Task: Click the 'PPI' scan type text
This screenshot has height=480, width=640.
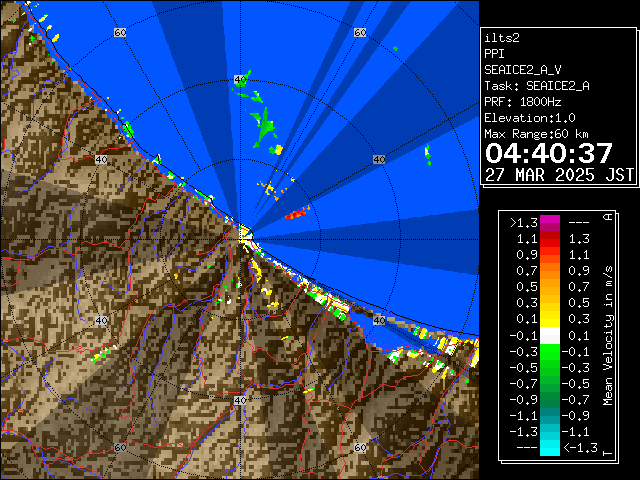Action: [x=494, y=54]
